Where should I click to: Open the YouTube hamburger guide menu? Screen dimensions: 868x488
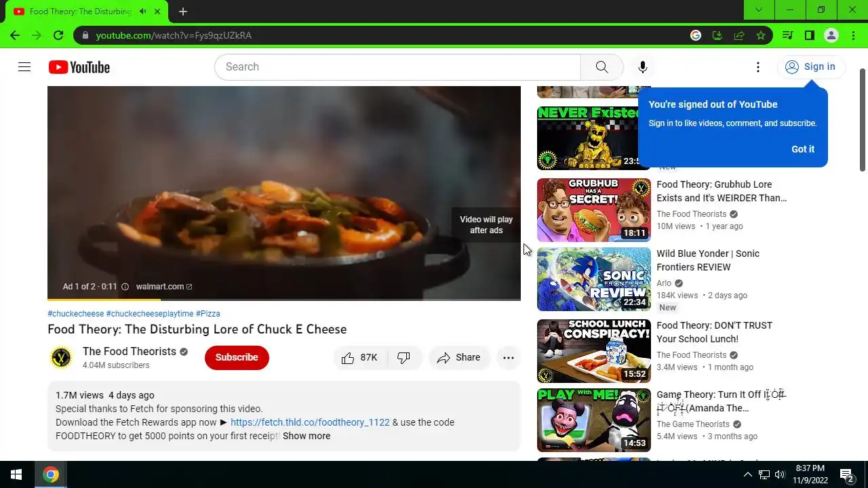click(x=24, y=67)
